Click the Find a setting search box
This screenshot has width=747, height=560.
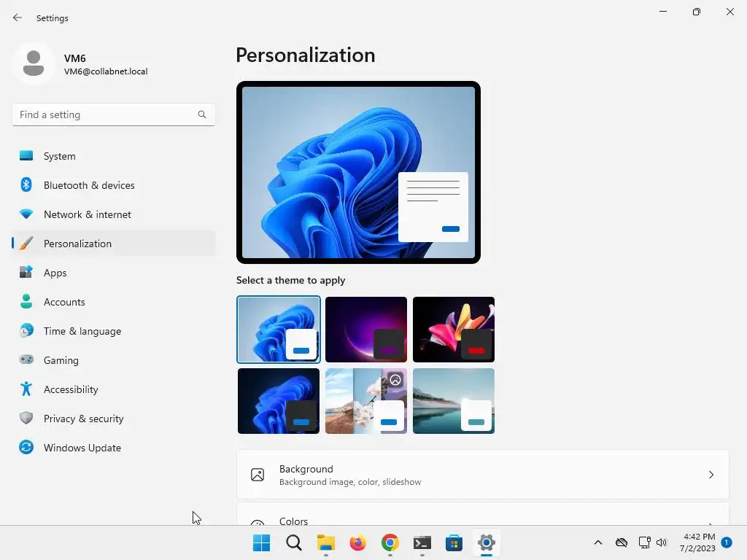113,114
